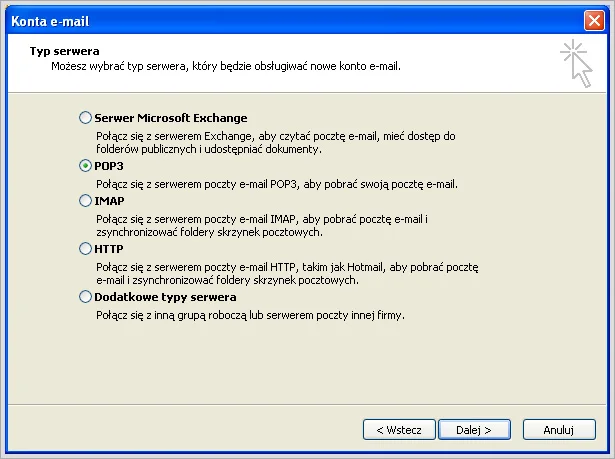Screen dimensions: 615x459
Task: Click the Typ serwera heading
Action: (64, 49)
